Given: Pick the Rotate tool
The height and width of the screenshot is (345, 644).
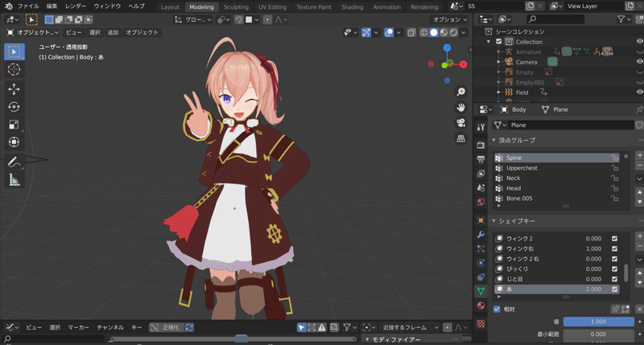Looking at the screenshot, I should (14, 107).
